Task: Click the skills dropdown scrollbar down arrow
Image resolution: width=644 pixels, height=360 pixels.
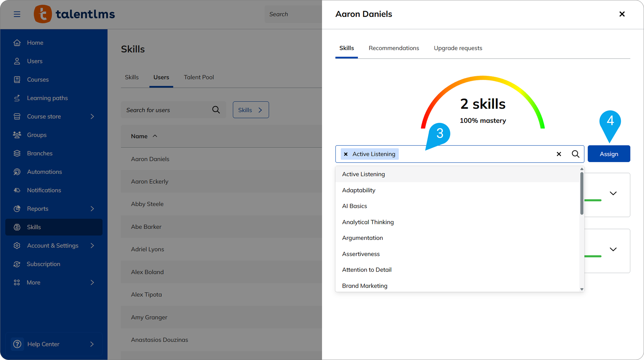Action: (582, 289)
